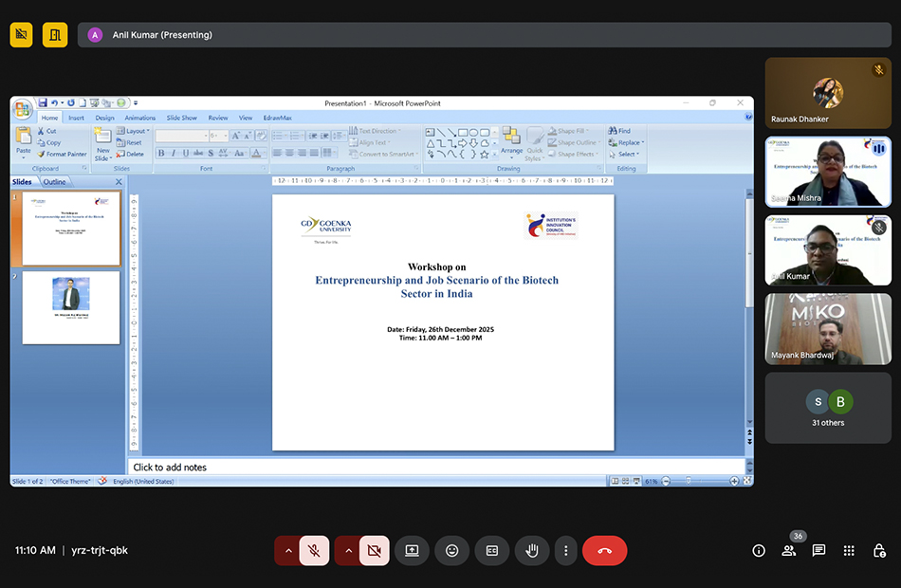This screenshot has width=901, height=588.
Task: Leave the call with the red hang-up button
Action: point(604,550)
